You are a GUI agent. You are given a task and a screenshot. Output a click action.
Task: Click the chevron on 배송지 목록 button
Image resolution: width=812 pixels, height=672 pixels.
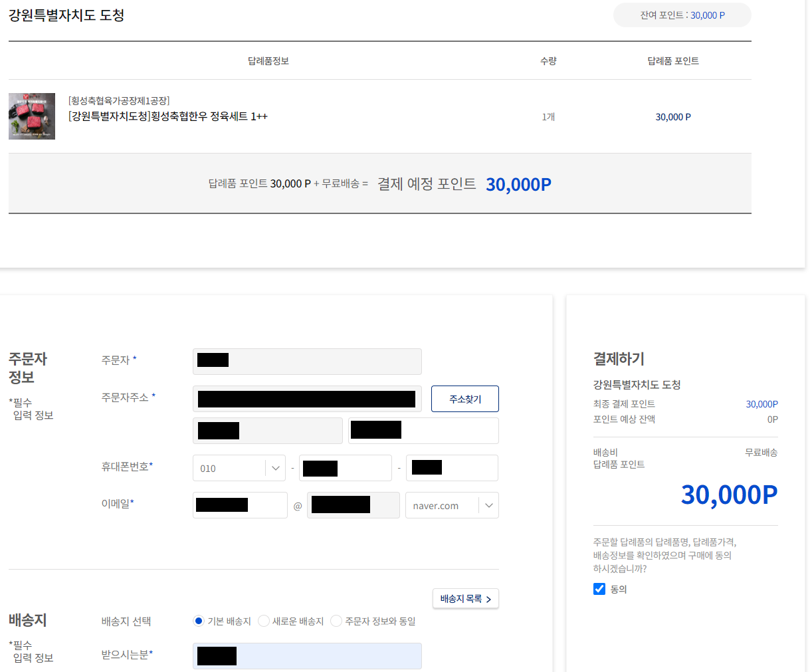click(489, 599)
